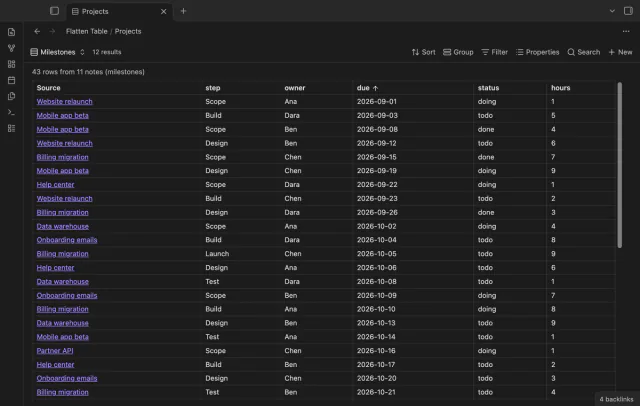Create a New entry

(x=620, y=52)
